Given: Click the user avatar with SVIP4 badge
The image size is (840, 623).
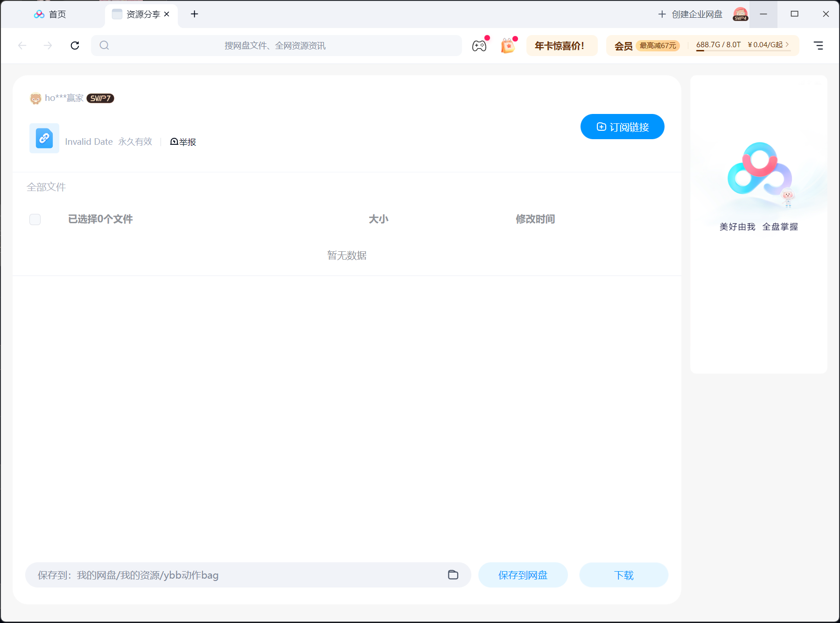Looking at the screenshot, I should tap(741, 14).
